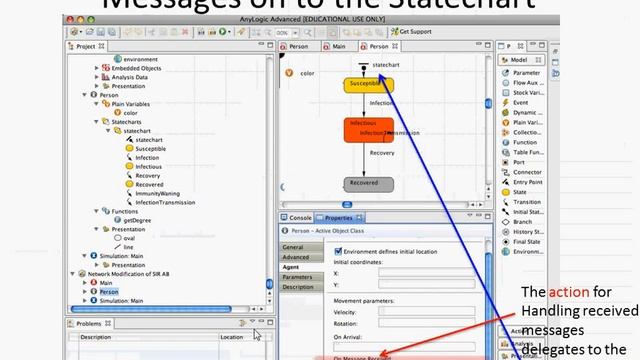Collapse the Network Modification of SIR AB node
Image resolution: width=640 pixels, height=360 pixels.
[x=73, y=274]
